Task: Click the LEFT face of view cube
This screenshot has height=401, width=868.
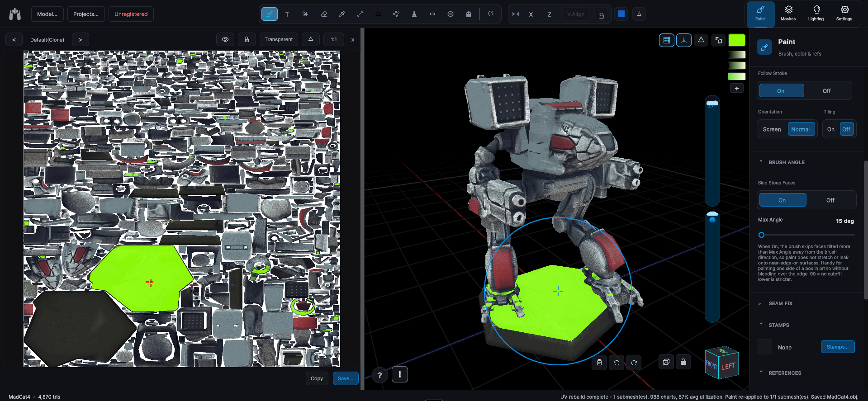Action: 729,366
